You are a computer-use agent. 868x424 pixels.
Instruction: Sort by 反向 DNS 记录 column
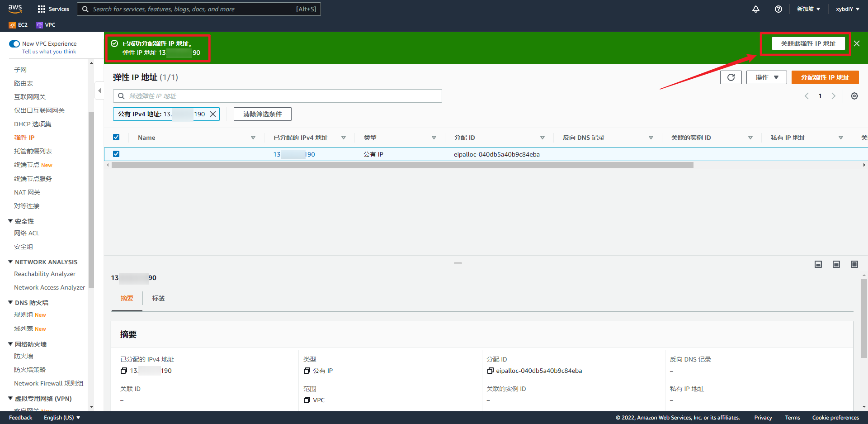(x=651, y=138)
